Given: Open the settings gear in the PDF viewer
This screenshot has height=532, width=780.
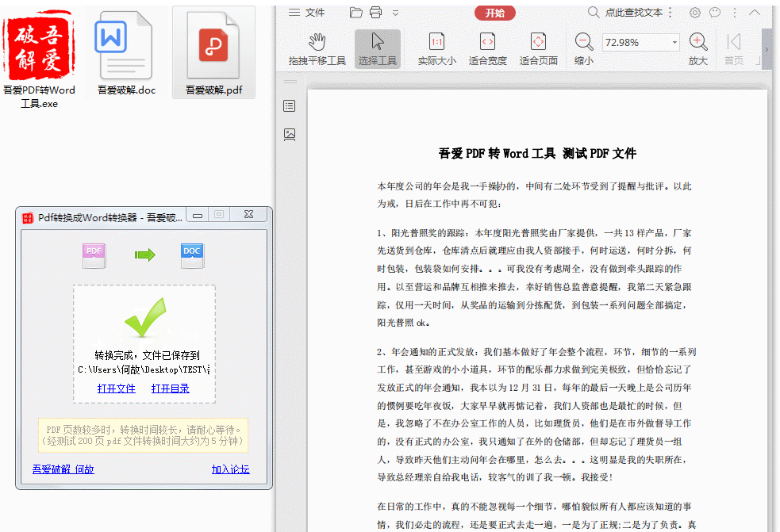Looking at the screenshot, I should pos(695,12).
